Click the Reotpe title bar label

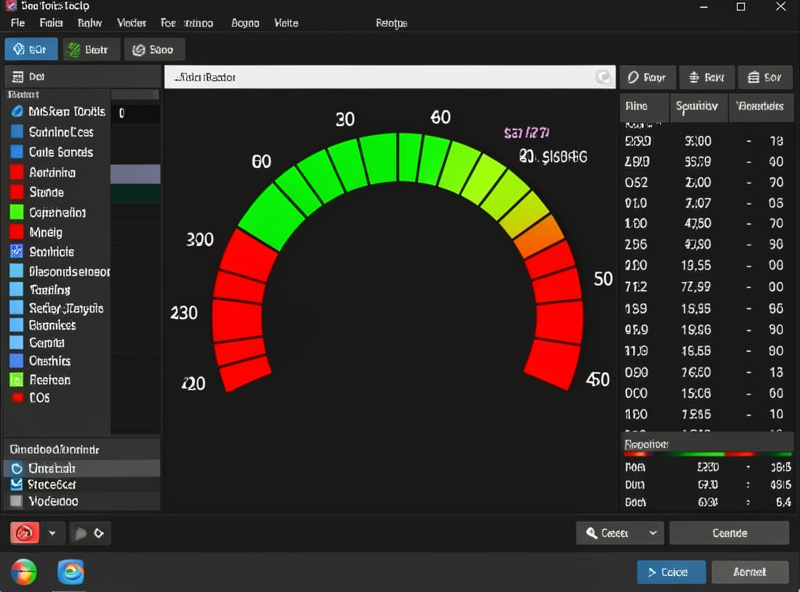[391, 23]
